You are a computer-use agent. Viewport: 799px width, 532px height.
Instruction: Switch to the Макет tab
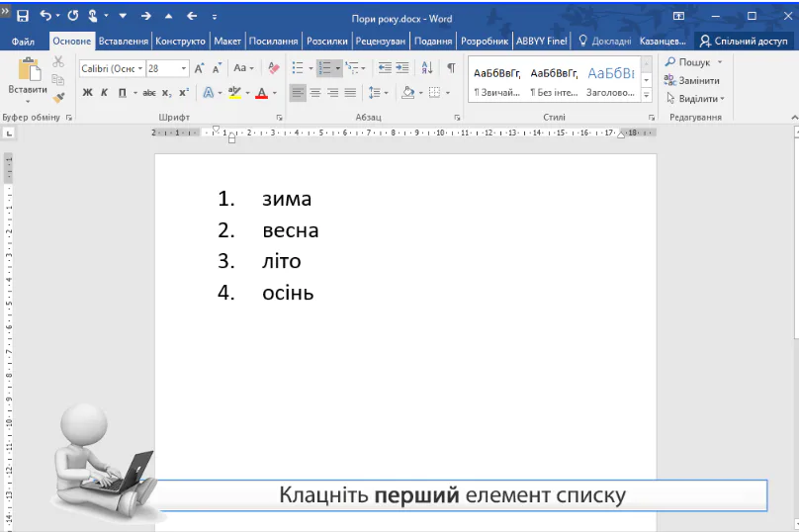[227, 42]
